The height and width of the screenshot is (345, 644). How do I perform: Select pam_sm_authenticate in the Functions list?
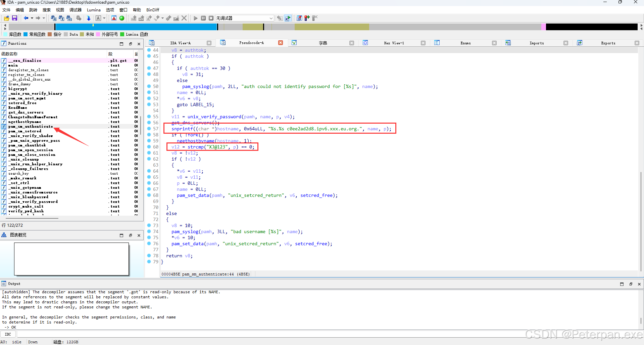[x=31, y=126]
